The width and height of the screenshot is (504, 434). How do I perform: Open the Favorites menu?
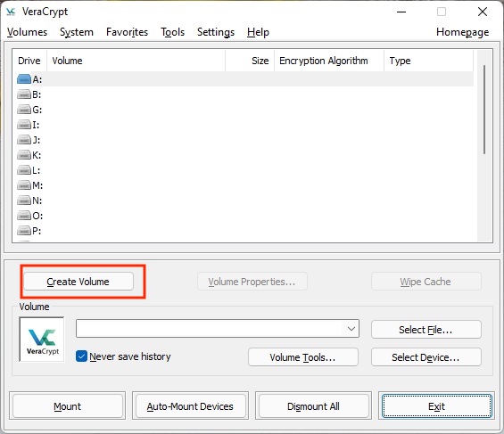click(127, 32)
